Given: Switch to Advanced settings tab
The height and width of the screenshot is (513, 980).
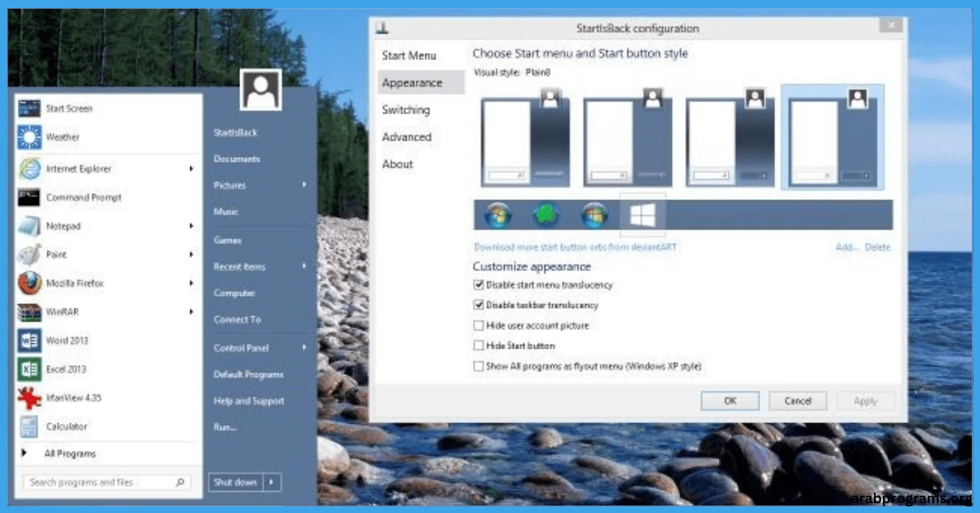Looking at the screenshot, I should pos(407,136).
